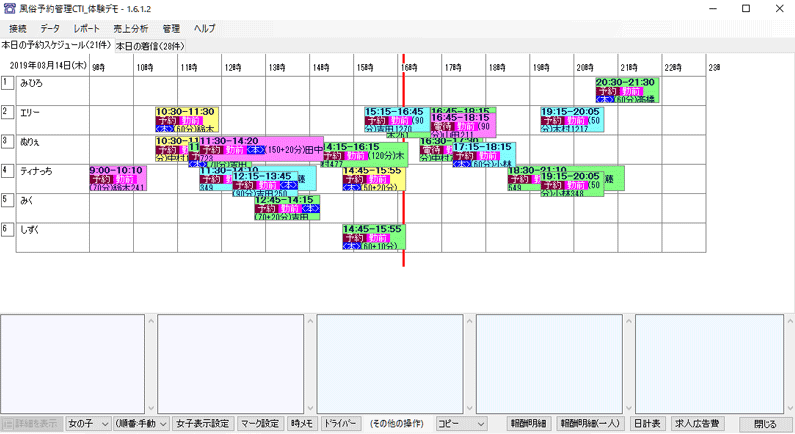Switch to the 本日の着信(28件) tab
Viewport: 795px width, 434px height.
pos(152,46)
